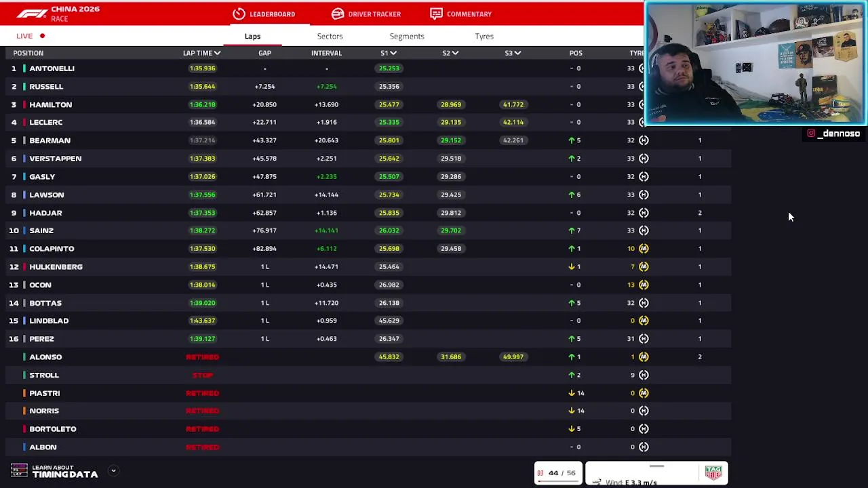Open the F1 logo home link
868x488 pixels.
[x=32, y=14]
